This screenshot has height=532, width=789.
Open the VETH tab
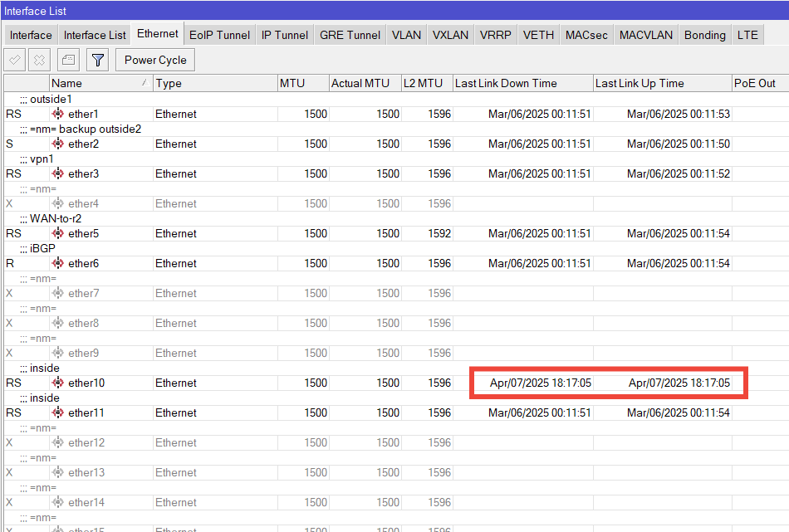(538, 35)
